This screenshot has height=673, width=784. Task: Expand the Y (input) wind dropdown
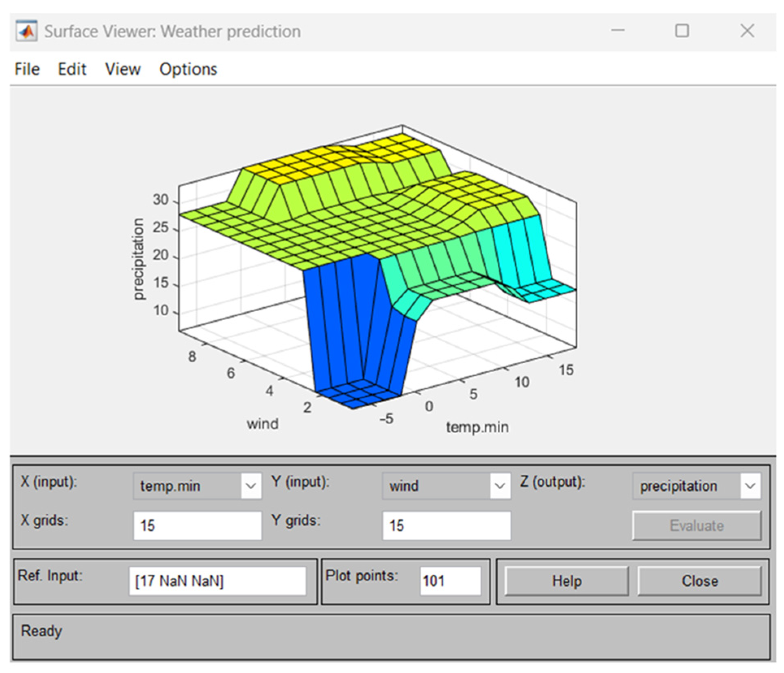click(500, 486)
